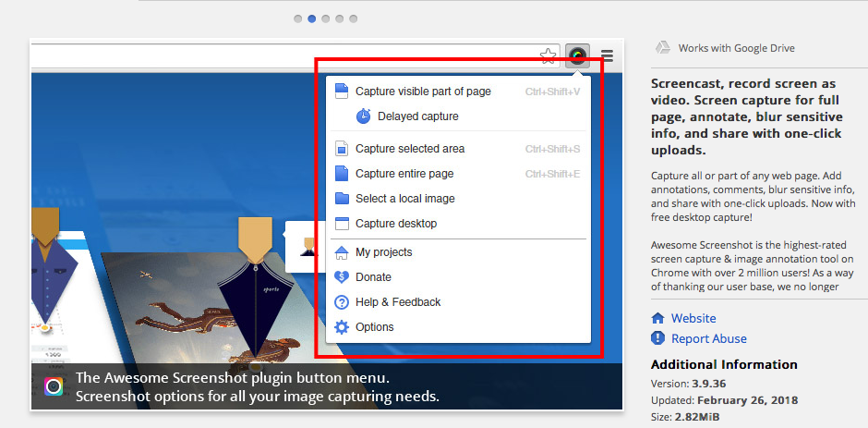868x428 pixels.
Task: Click the My projects house icon
Action: pos(342,252)
